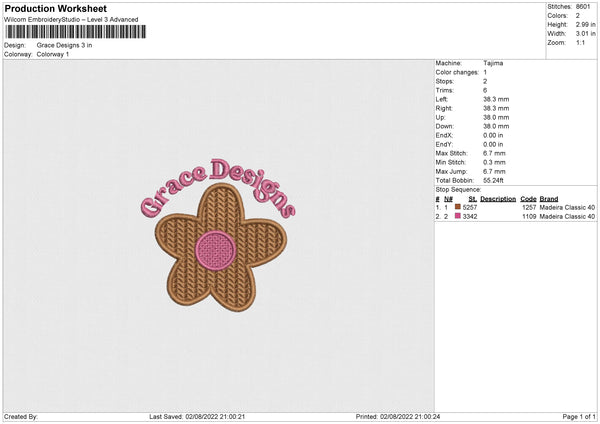
Task: Click the design name 'Grace Designs 3 in'
Action: tap(64, 45)
